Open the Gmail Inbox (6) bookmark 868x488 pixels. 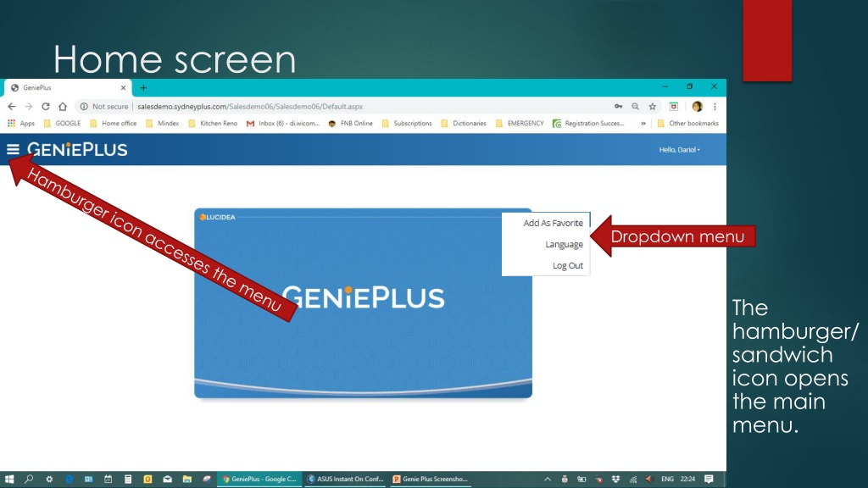(283, 124)
